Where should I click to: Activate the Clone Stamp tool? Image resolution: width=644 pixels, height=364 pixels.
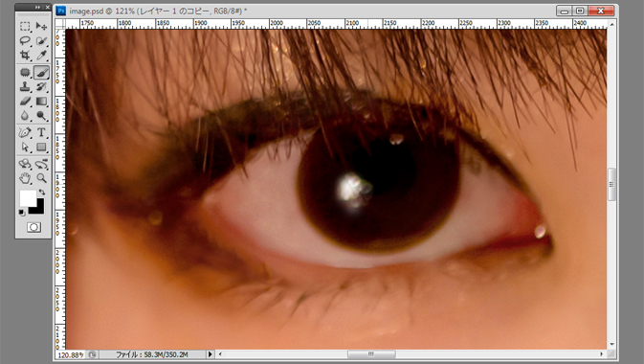(x=25, y=87)
